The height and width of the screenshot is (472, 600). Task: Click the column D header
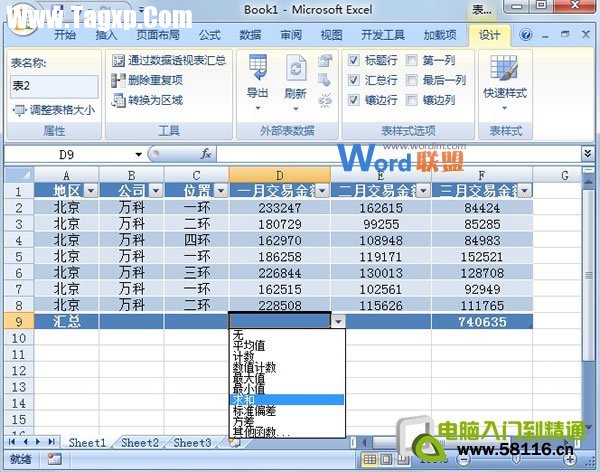click(x=279, y=175)
